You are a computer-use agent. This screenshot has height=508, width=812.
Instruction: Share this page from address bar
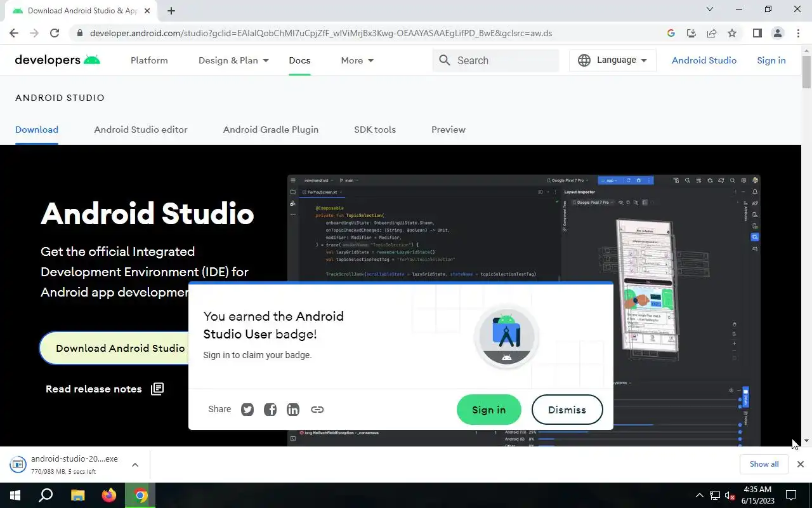(x=712, y=33)
